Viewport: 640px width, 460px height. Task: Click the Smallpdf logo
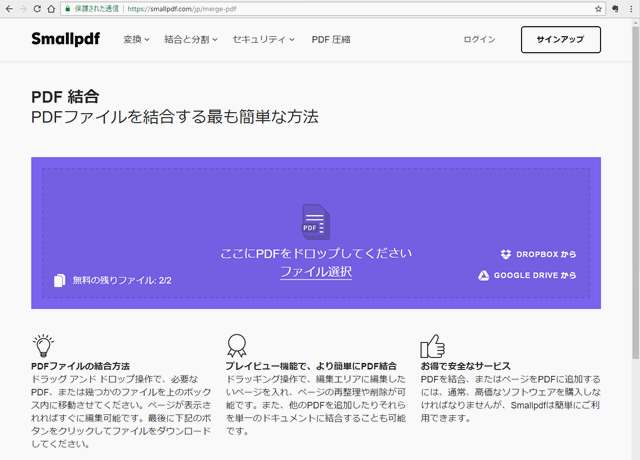coord(66,39)
